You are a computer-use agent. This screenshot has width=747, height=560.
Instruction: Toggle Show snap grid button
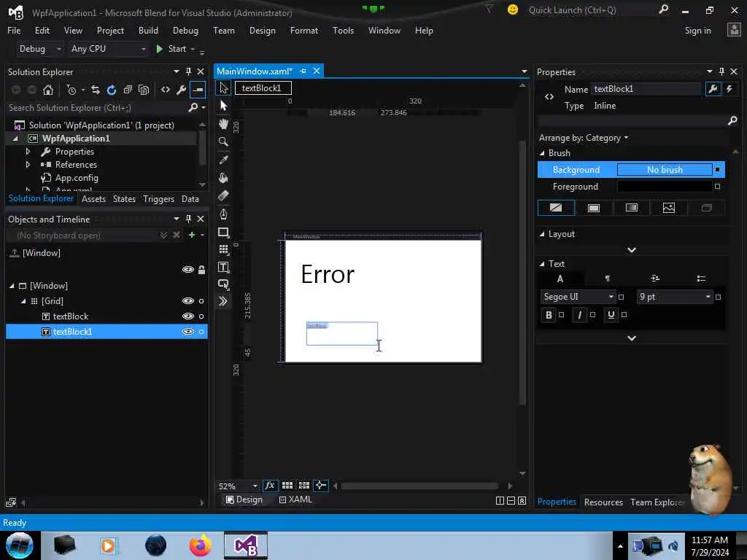click(x=287, y=486)
